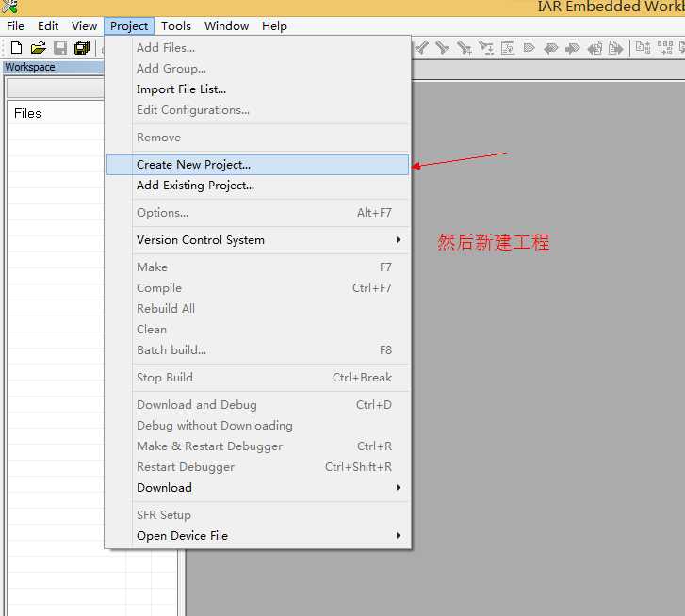685x616 pixels.
Task: Click the Edit Configurations... entry
Action: [x=257, y=110]
